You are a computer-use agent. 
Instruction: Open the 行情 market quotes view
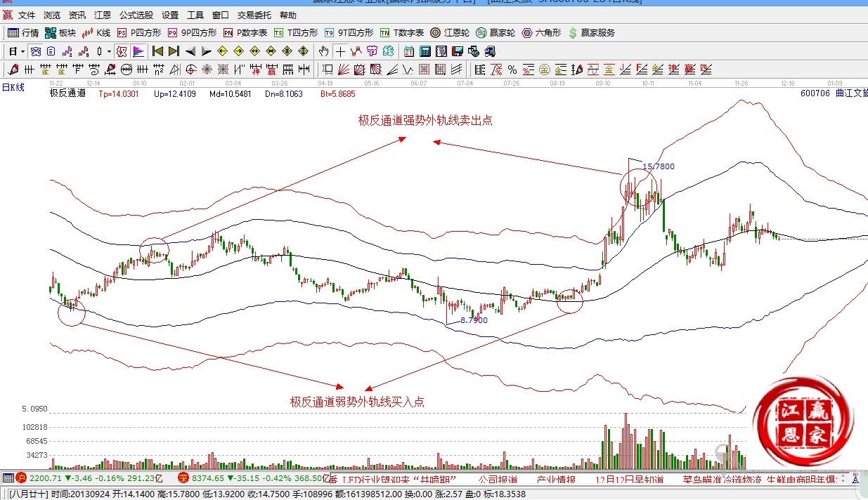[22, 32]
